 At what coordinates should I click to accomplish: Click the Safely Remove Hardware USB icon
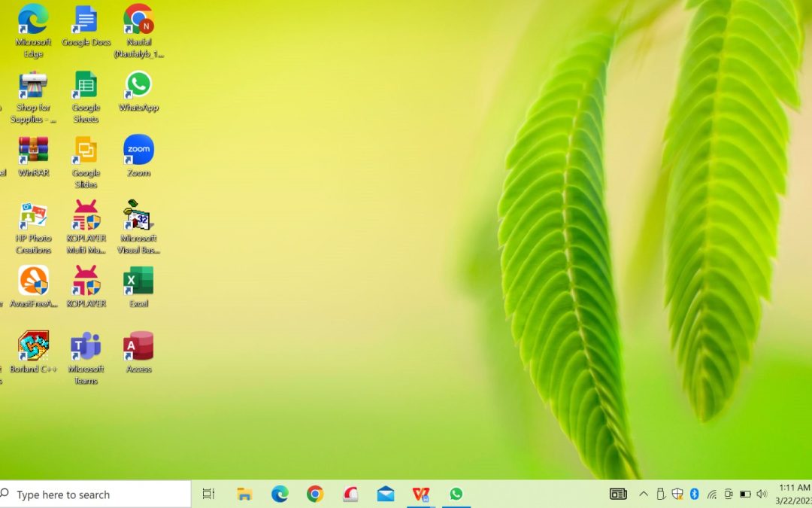661,494
